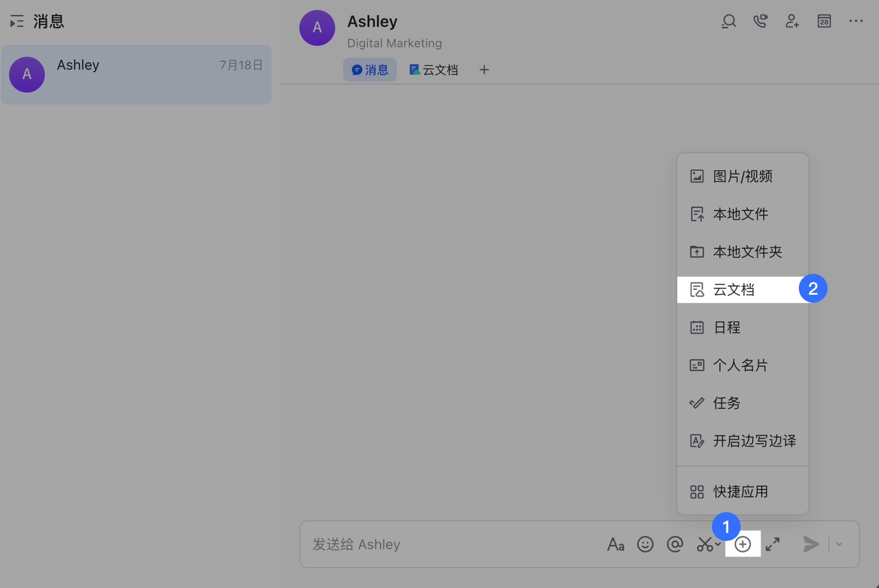Start a call with Ashley

point(760,21)
